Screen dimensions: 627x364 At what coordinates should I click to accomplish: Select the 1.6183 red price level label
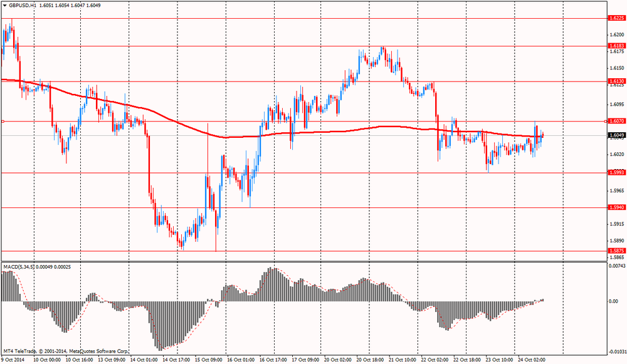(x=616, y=46)
